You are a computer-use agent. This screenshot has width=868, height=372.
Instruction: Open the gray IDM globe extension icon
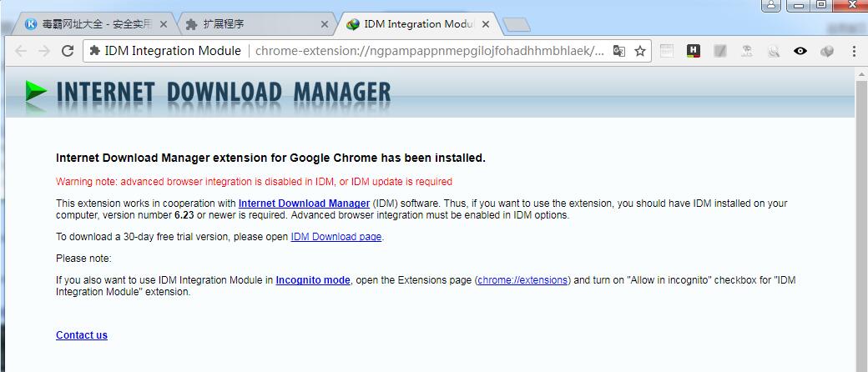[827, 52]
